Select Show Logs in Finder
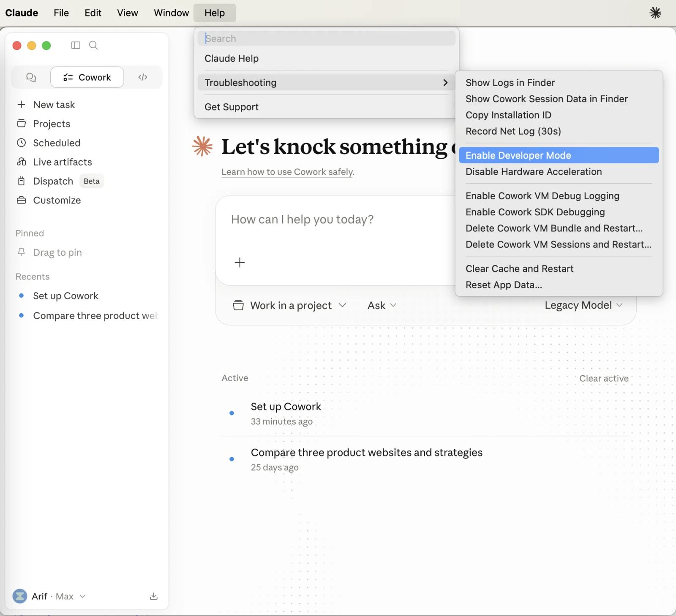The height and width of the screenshot is (616, 676). 559,83
